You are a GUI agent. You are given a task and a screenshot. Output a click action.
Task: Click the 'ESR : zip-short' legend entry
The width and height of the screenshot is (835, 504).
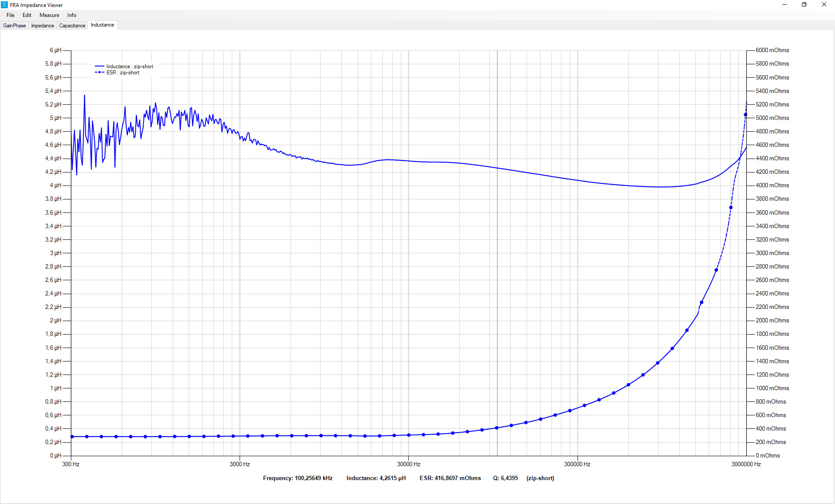point(117,73)
